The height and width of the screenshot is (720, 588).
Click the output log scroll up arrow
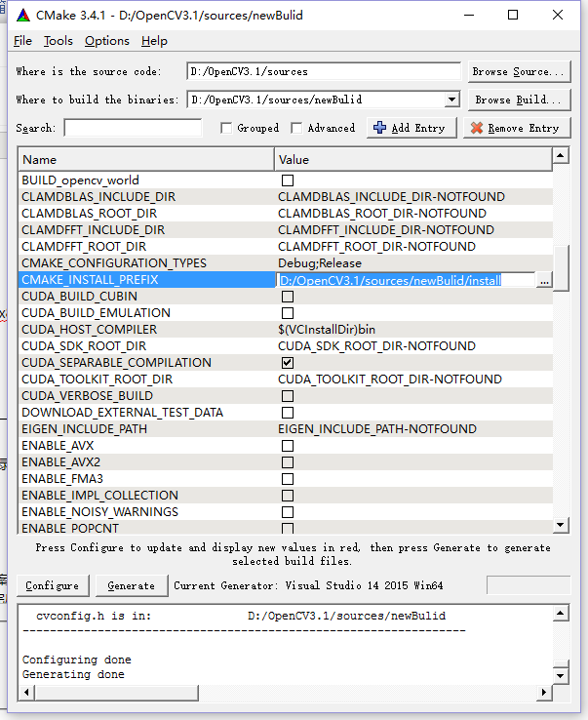[561, 613]
